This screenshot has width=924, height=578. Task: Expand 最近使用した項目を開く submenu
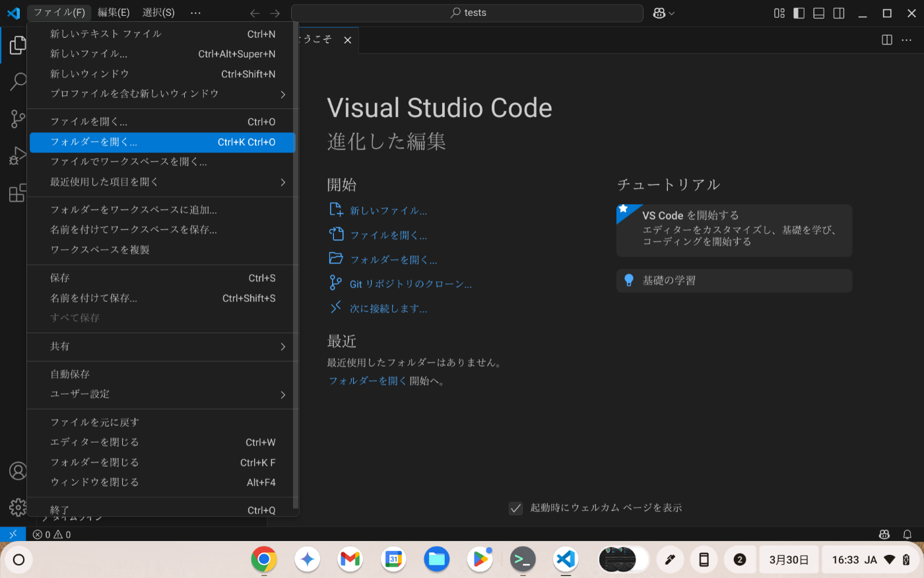[162, 182]
